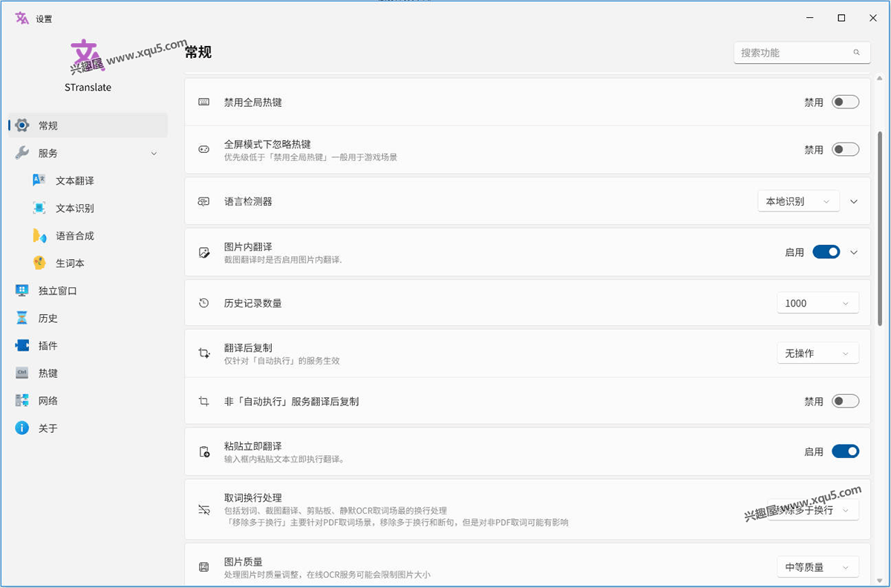891x588 pixels.
Task: Turn off the 图片内翻译 toggle
Action: pos(826,252)
